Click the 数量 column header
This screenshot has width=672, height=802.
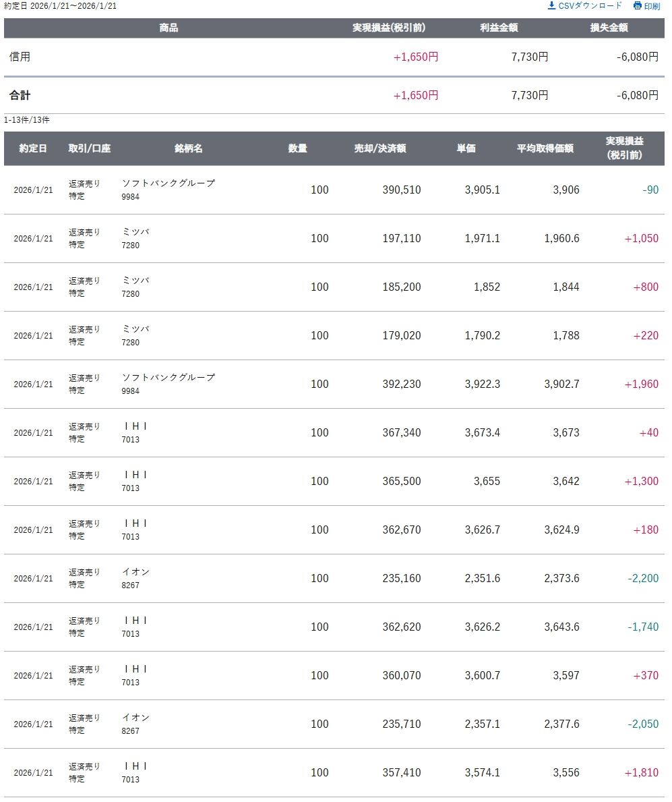tap(298, 148)
